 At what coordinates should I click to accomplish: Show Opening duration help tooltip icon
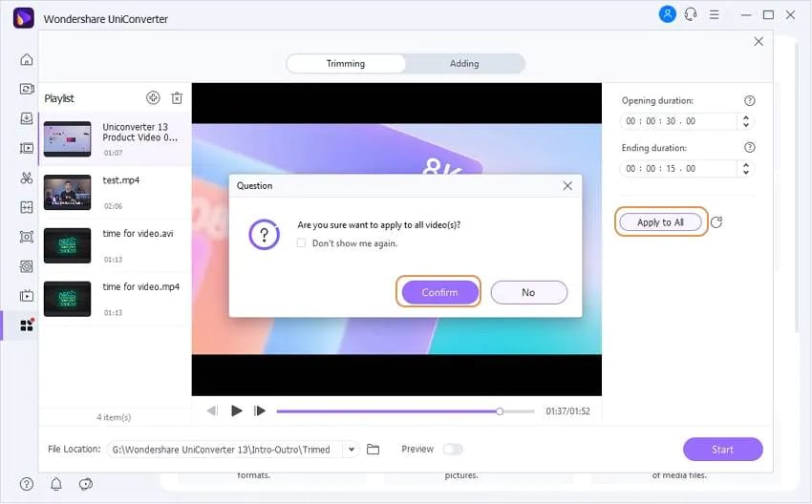pos(749,101)
